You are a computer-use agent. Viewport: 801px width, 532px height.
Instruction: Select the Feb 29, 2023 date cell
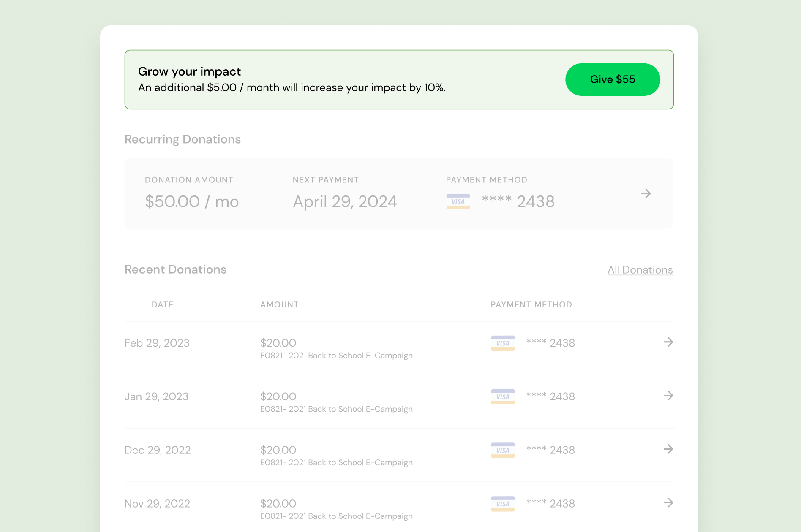[157, 343]
